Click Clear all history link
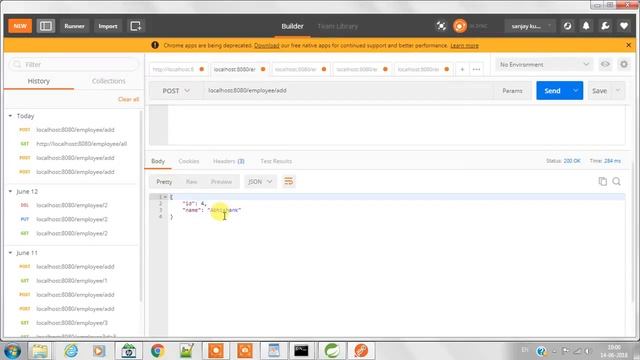Viewport: 640px width, 360px height. [x=129, y=99]
